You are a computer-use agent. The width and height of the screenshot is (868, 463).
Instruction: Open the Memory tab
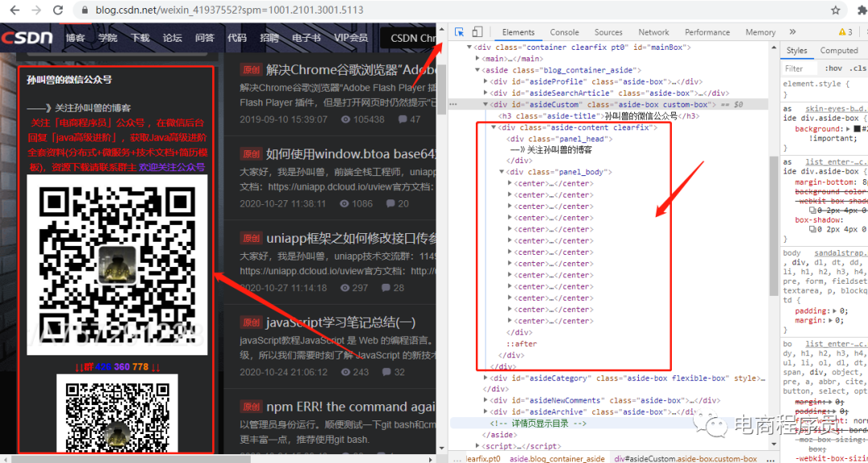click(760, 32)
